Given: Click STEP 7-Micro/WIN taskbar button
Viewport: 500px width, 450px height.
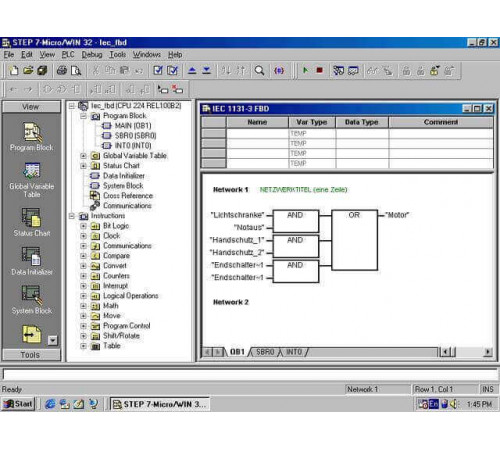Looking at the screenshot, I should tap(160, 404).
